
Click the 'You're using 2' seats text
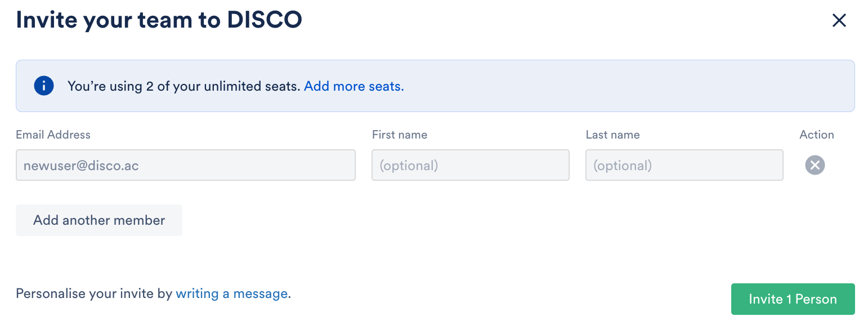coord(183,86)
